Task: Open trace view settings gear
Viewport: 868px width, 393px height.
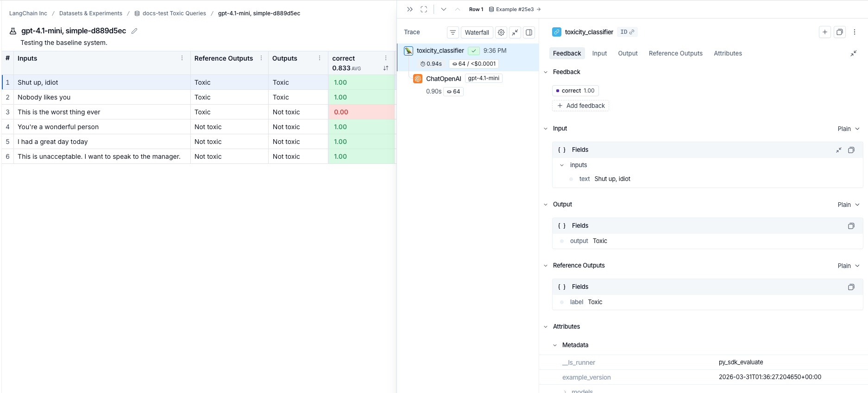Action: [501, 32]
